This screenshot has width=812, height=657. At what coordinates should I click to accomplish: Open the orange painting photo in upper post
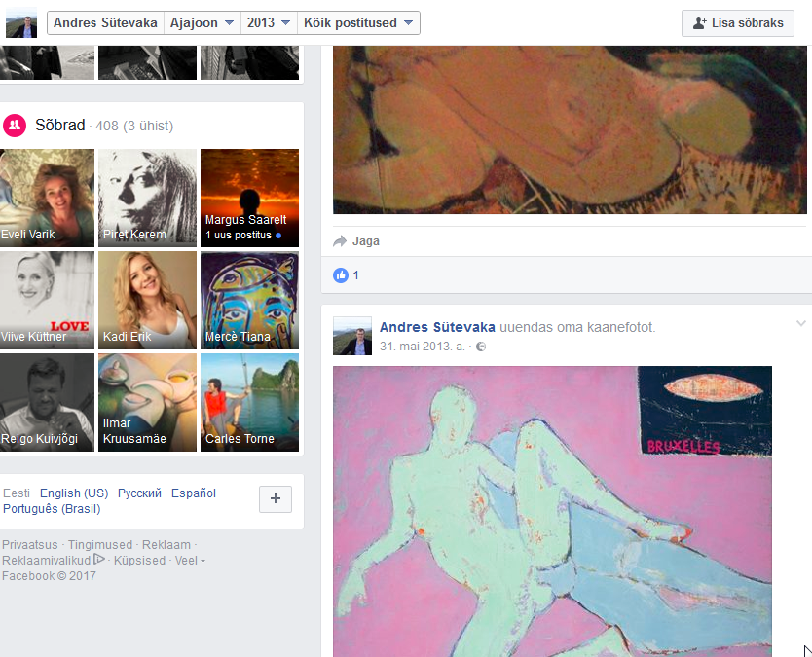[570, 129]
